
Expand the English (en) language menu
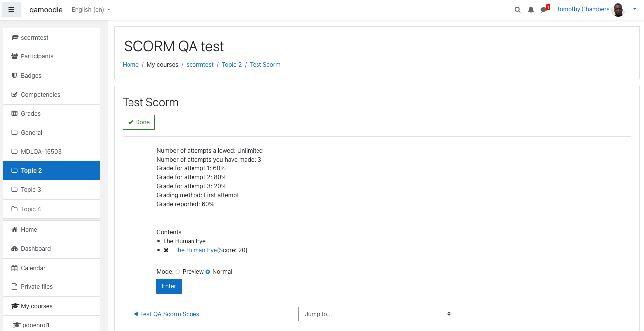point(91,10)
